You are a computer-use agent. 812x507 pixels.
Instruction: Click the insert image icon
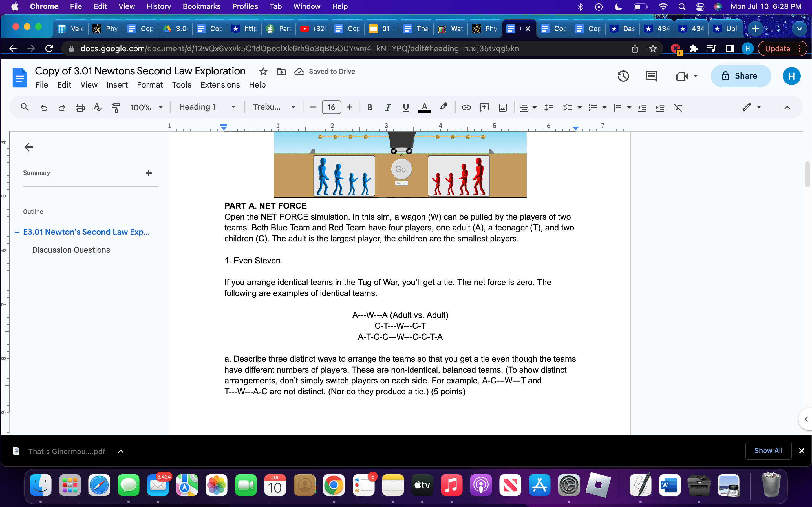pyautogui.click(x=502, y=107)
